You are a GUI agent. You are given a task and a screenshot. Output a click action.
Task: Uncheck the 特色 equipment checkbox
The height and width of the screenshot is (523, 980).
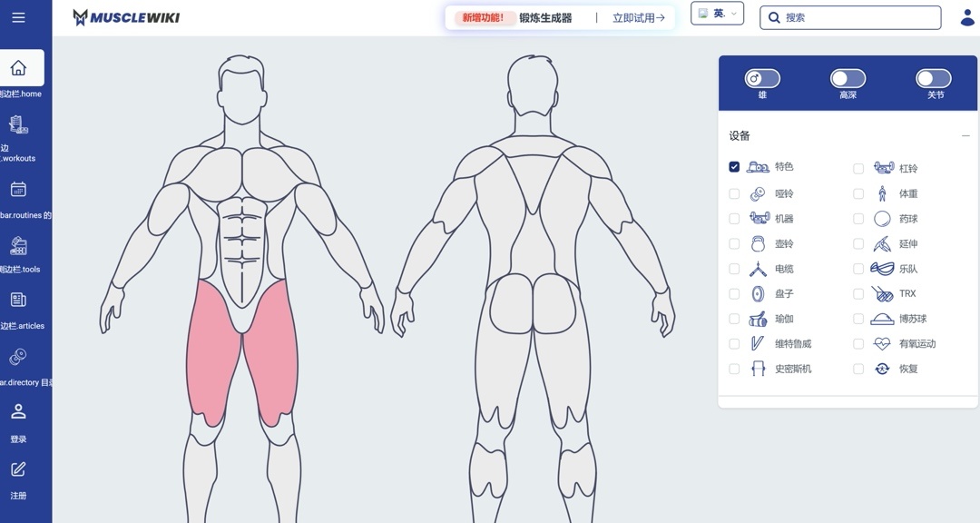pyautogui.click(x=734, y=167)
